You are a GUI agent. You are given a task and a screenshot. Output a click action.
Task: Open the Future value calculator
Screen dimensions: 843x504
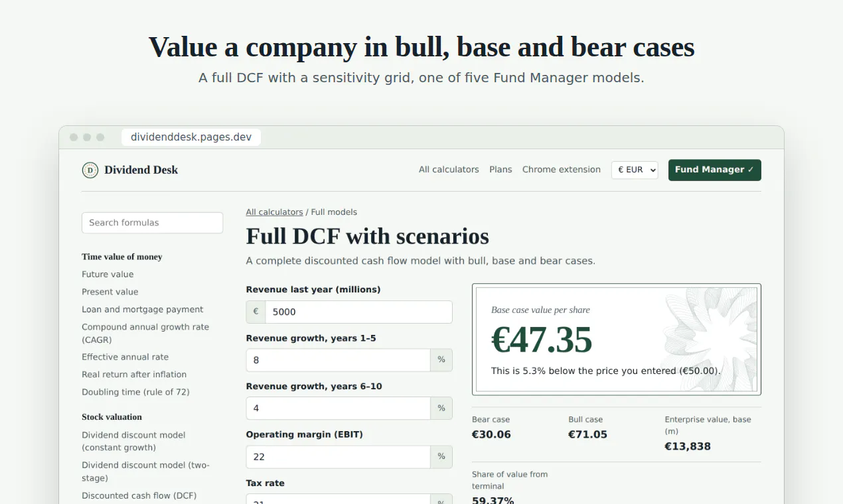(x=108, y=275)
